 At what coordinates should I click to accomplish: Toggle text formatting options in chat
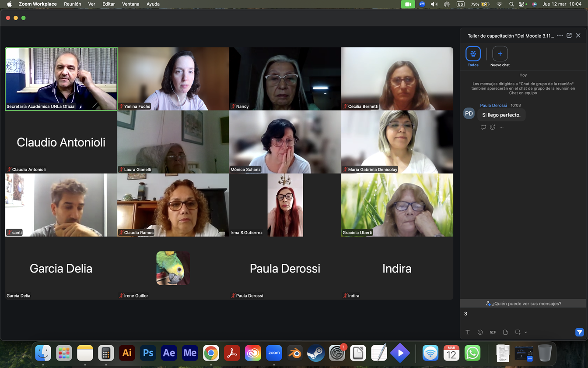(467, 333)
